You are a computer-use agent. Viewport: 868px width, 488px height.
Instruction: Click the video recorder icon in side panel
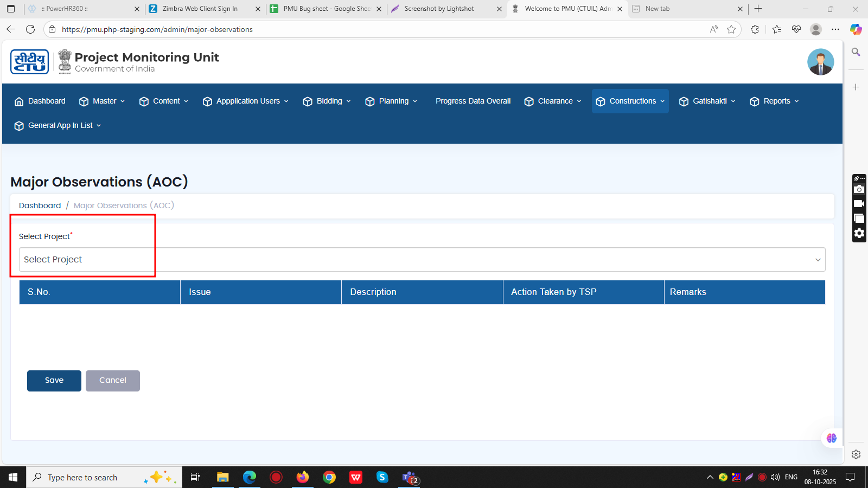[859, 204]
